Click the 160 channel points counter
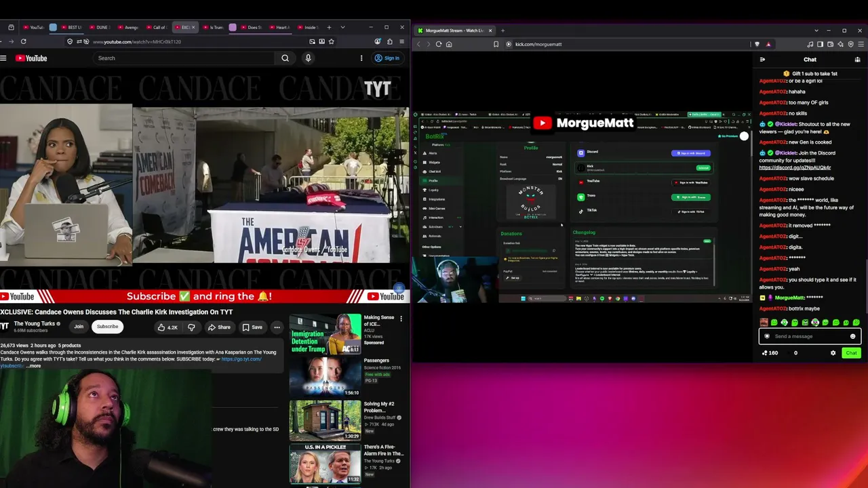The height and width of the screenshot is (488, 868). click(770, 353)
